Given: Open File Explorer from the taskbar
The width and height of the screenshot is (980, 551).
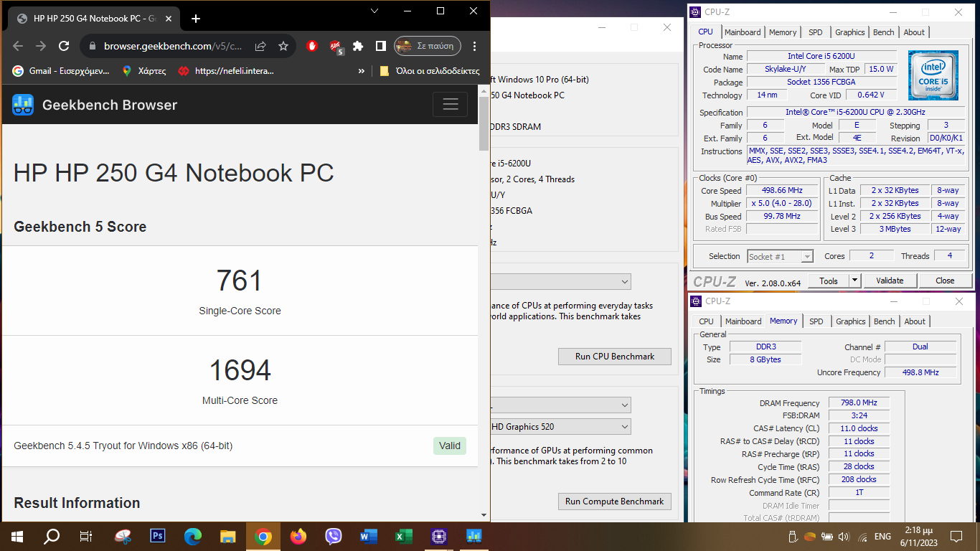Looking at the screenshot, I should (227, 536).
